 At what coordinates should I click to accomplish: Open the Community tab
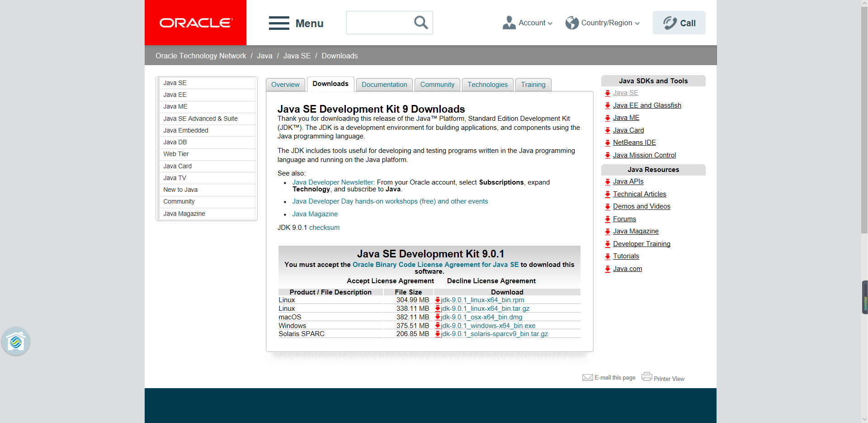(437, 85)
